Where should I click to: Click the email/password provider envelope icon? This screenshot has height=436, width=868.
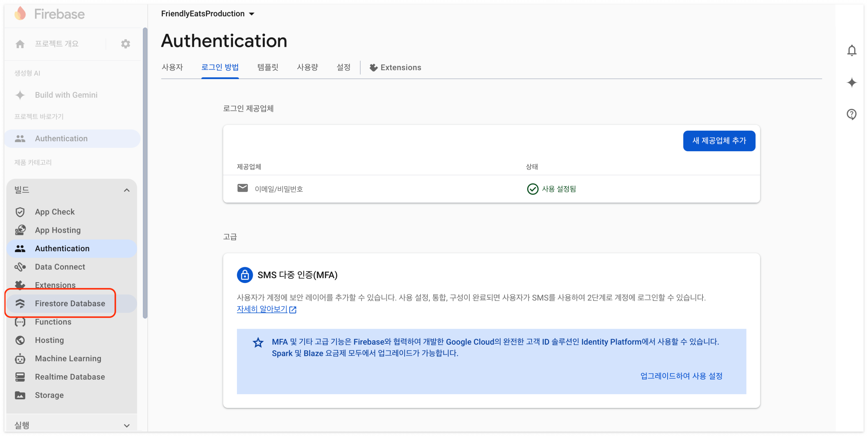pyautogui.click(x=242, y=188)
